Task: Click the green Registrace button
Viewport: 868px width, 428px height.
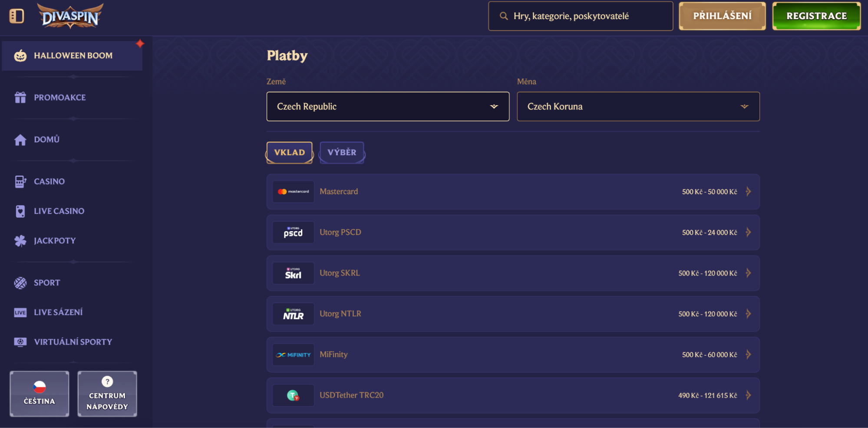Action: pyautogui.click(x=816, y=16)
